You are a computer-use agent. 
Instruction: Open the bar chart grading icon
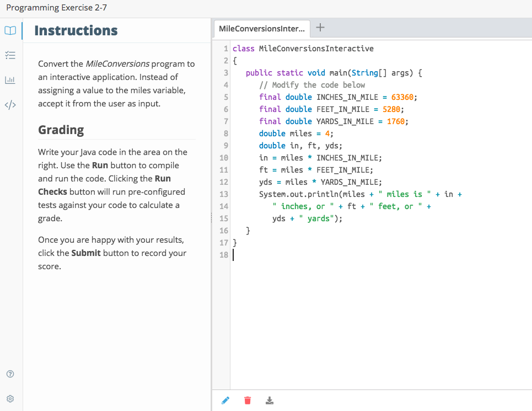[10, 80]
